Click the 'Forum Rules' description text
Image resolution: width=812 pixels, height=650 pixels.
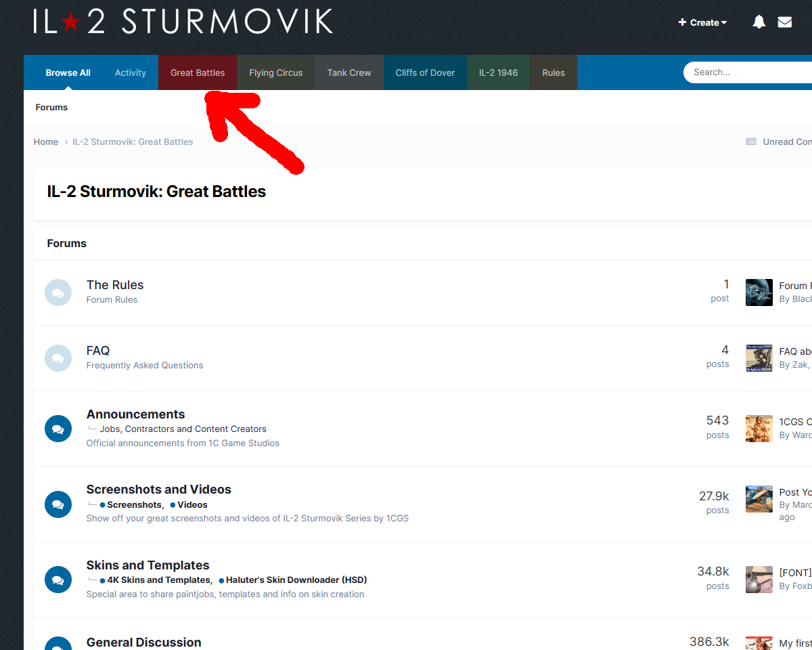(x=112, y=299)
